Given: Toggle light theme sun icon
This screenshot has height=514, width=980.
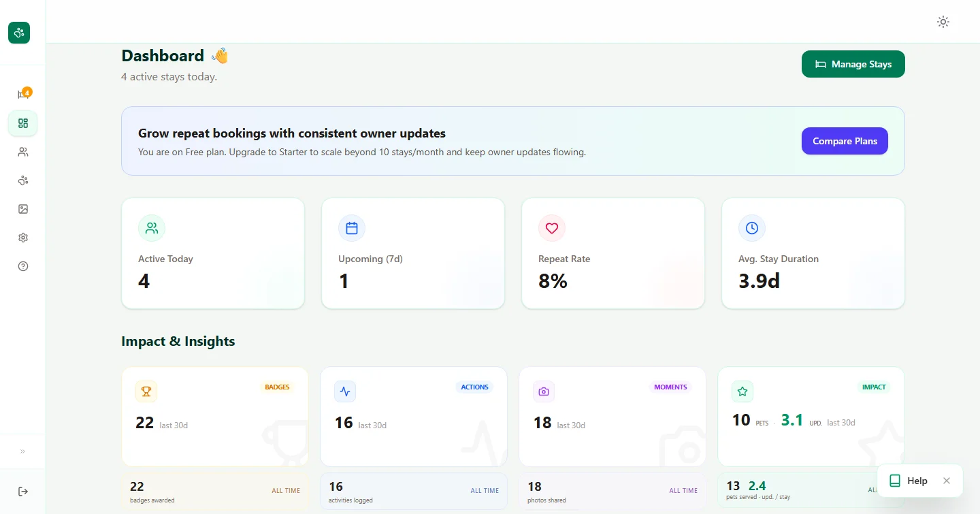Looking at the screenshot, I should tap(943, 22).
